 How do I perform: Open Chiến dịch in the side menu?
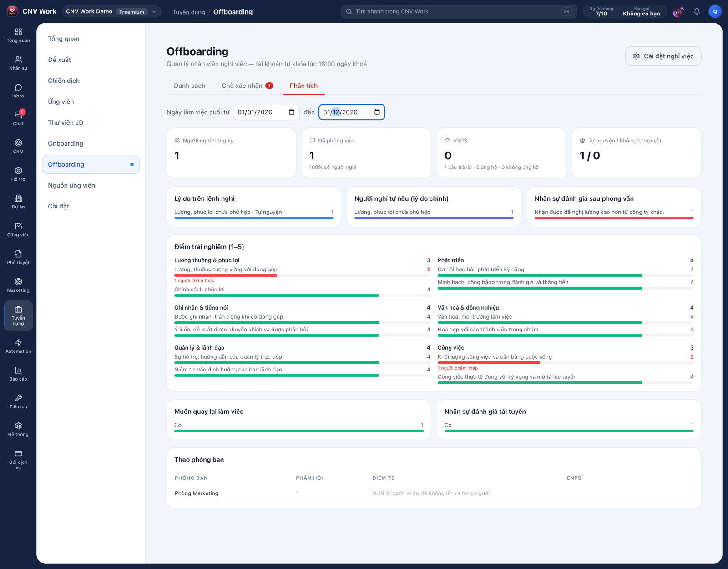click(x=91, y=81)
